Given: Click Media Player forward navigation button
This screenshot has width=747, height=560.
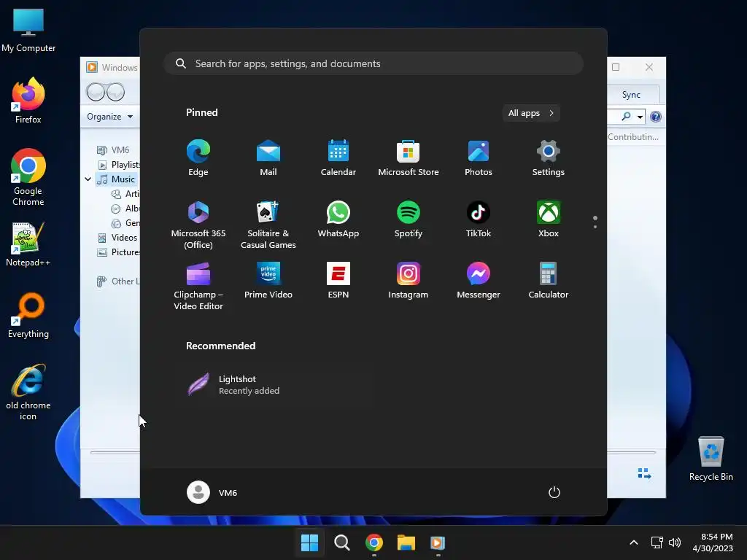Looking at the screenshot, I should point(115,92).
